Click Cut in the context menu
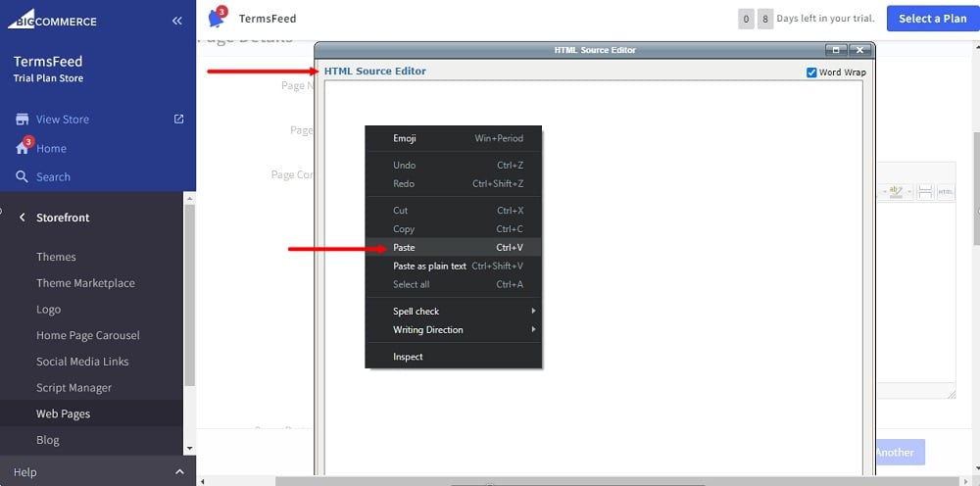Viewport: 980px width, 486px height. click(x=453, y=211)
